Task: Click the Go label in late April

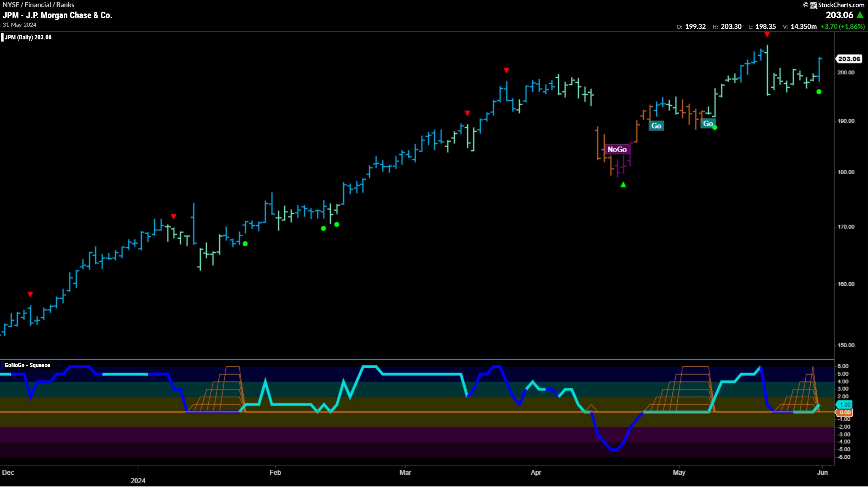Action: (656, 126)
